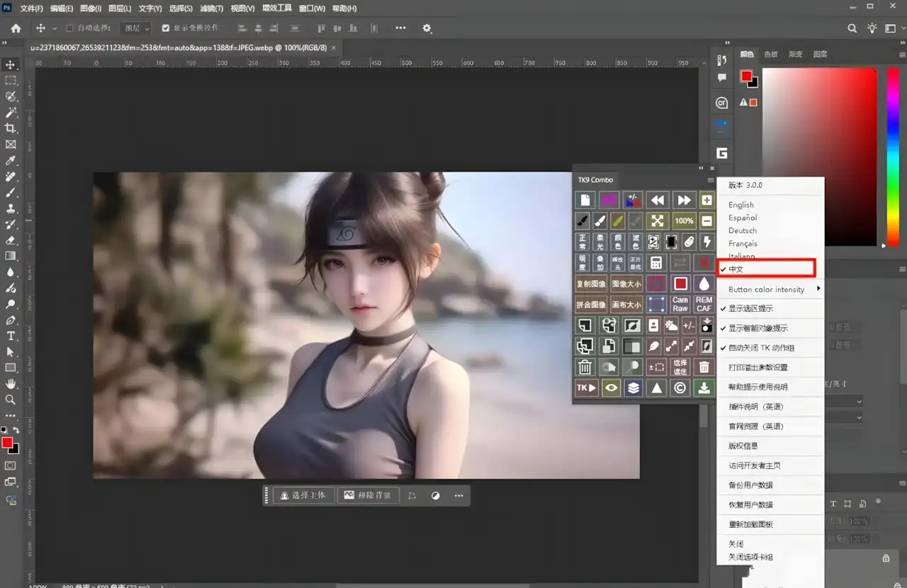The image size is (907, 588).
Task: Select the Gradient tool
Action: 11,256
